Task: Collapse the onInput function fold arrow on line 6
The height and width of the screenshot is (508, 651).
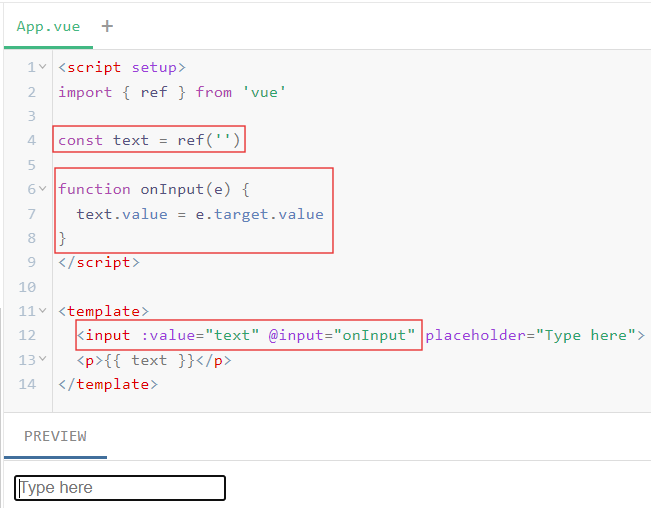Action: tap(42, 189)
